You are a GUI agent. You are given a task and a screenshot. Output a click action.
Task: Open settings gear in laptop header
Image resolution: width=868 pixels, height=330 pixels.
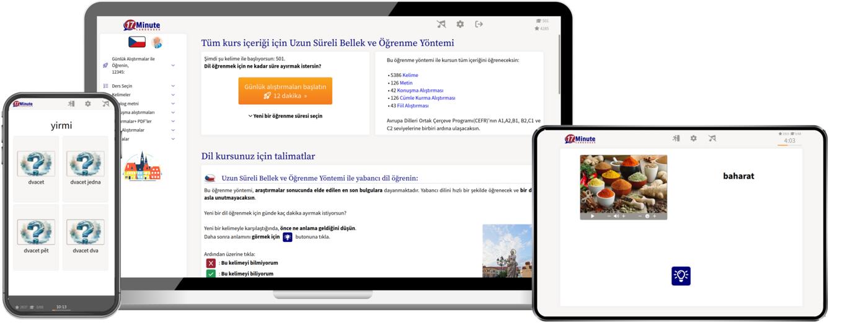tap(460, 24)
